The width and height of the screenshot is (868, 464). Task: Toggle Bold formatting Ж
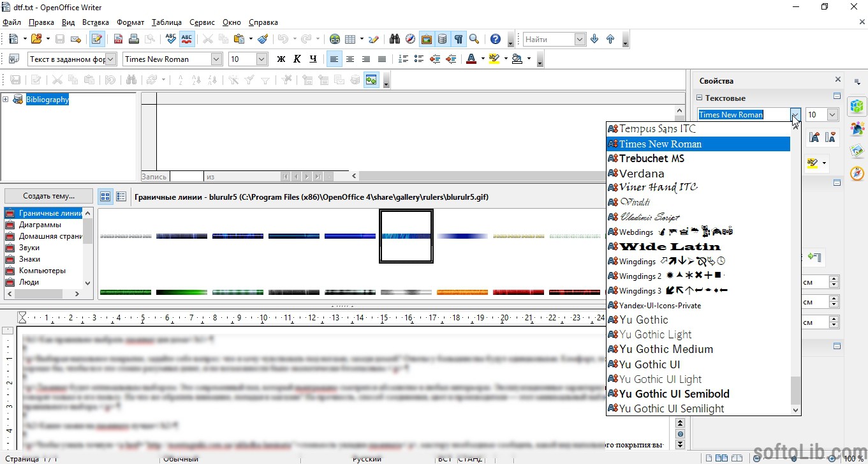point(281,59)
